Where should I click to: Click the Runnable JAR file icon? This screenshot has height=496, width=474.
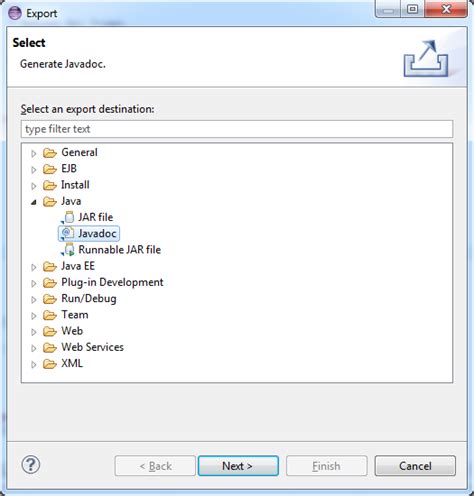[68, 250]
